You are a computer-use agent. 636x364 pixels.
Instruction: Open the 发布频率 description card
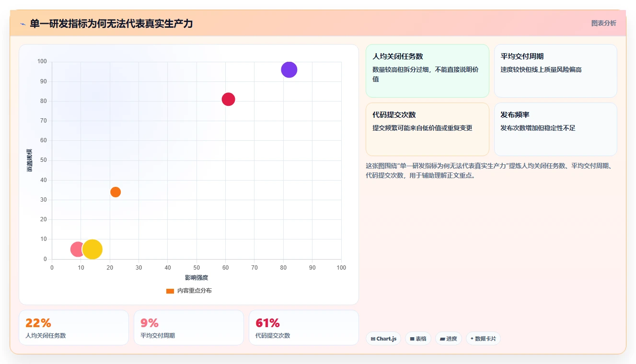(x=555, y=129)
